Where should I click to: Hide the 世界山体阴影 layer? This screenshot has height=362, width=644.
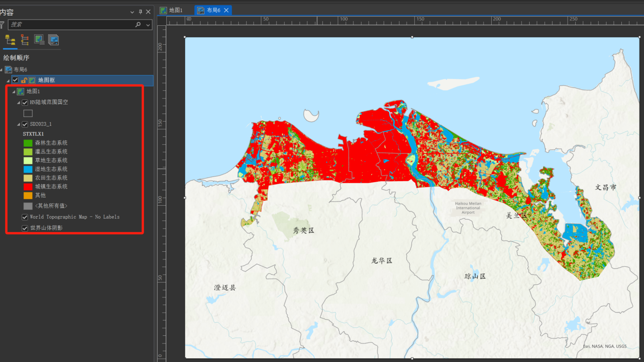[x=25, y=228]
